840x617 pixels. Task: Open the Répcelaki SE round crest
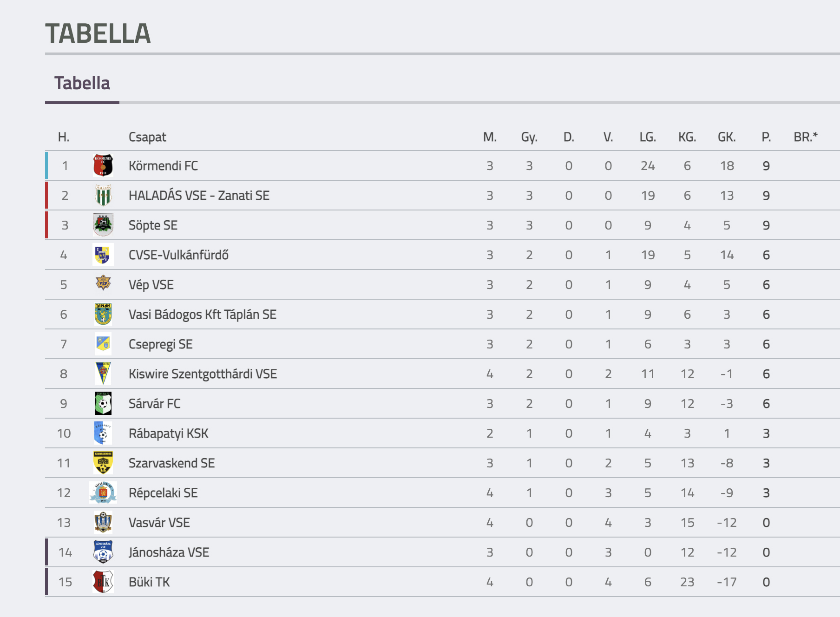point(103,492)
